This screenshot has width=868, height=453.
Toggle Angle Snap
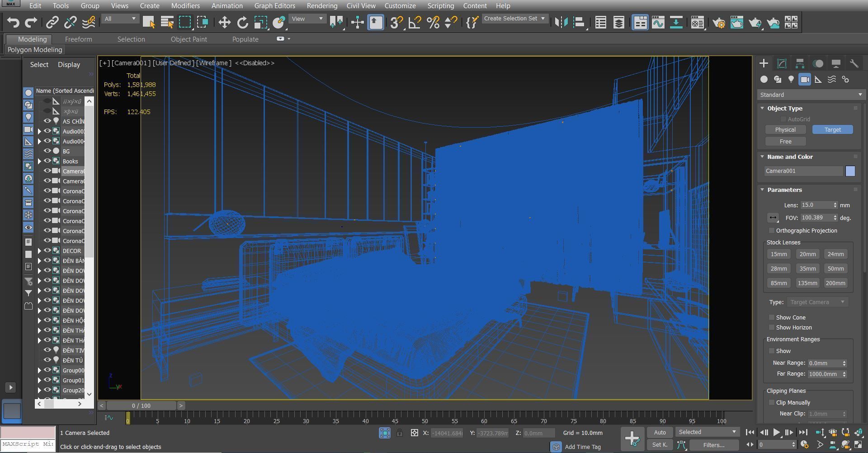click(415, 22)
